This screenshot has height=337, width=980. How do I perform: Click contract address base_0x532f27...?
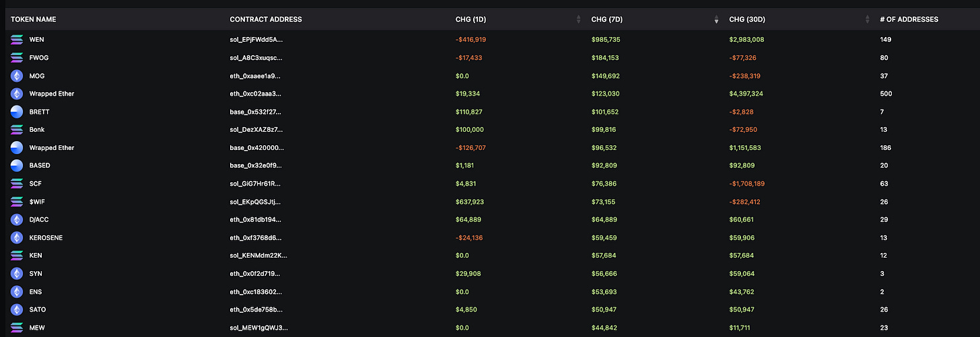coord(256,112)
